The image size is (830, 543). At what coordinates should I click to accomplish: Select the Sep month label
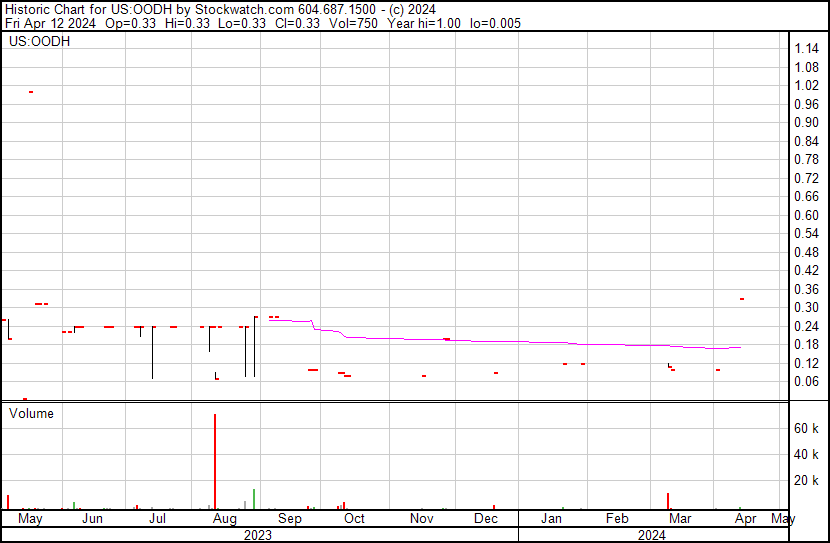tap(289, 519)
